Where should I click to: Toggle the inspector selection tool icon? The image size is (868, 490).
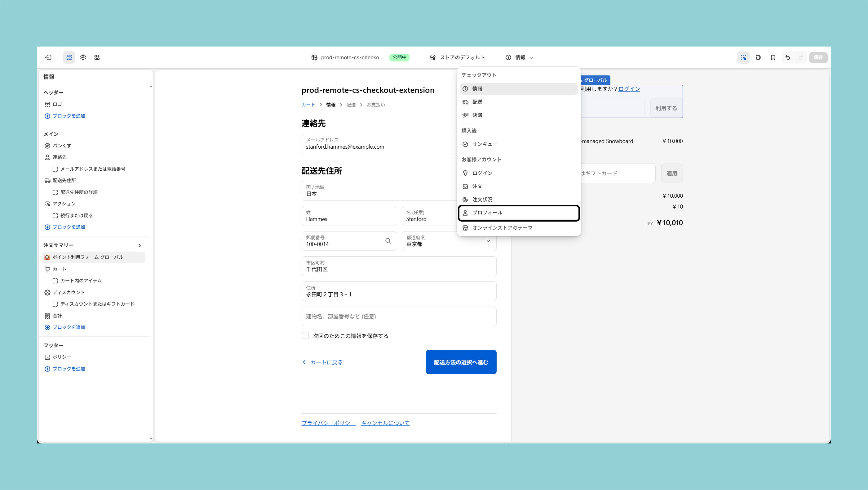point(743,57)
